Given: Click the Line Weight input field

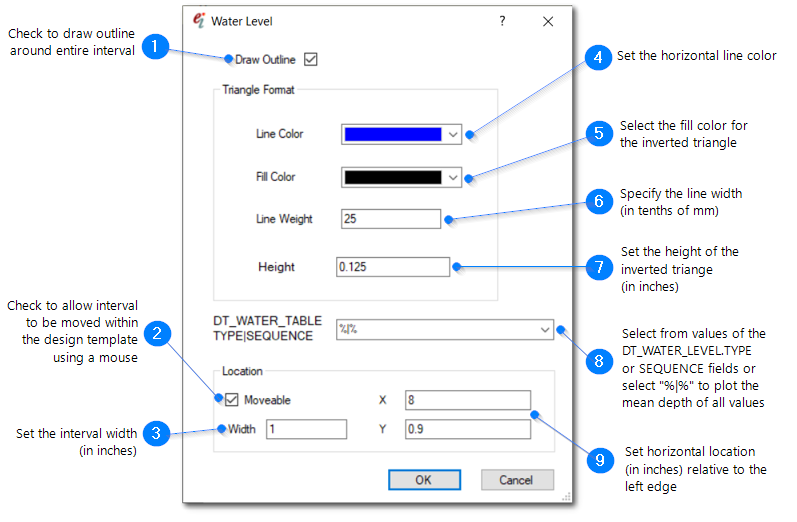Looking at the screenshot, I should point(390,219).
